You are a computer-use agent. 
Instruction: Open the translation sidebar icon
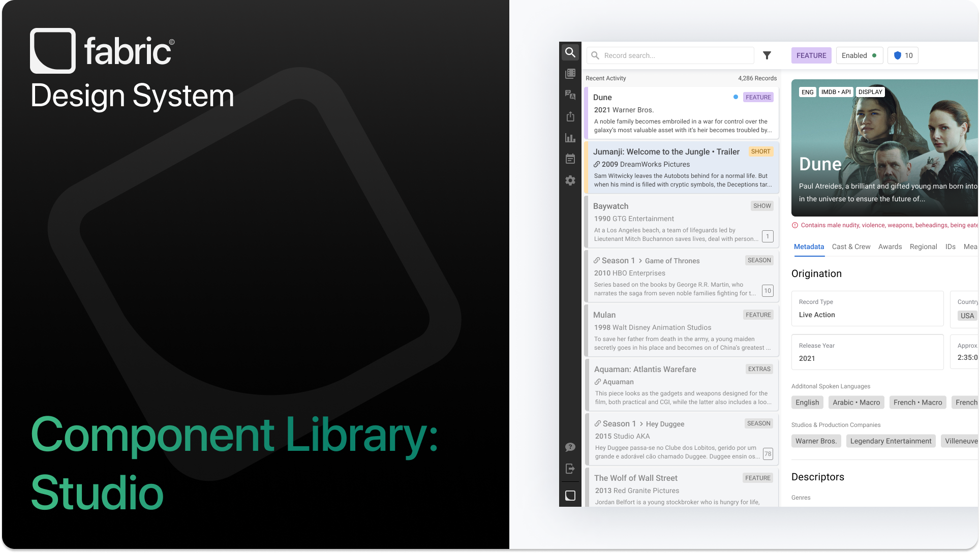pyautogui.click(x=570, y=95)
